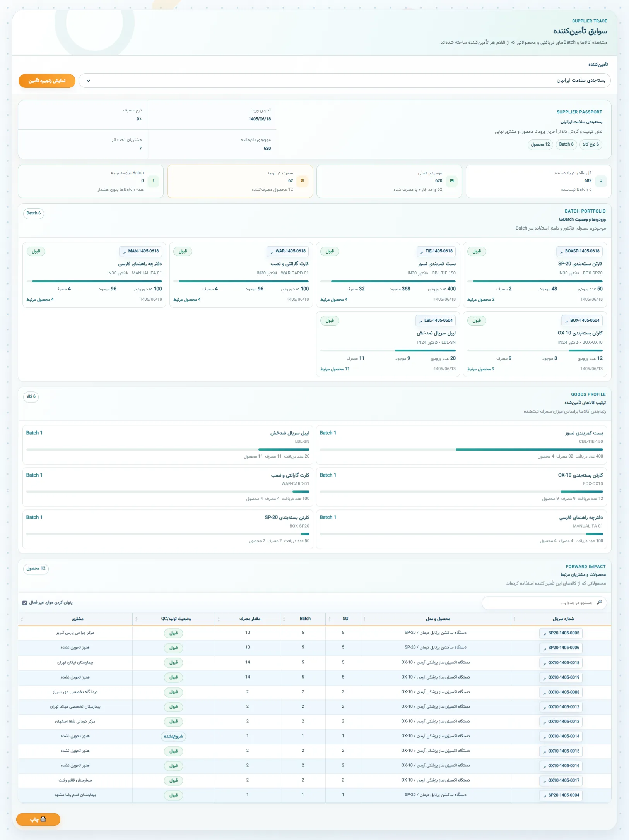
Task: Open serial SP20-1405-0006 link
Action: (x=561, y=648)
